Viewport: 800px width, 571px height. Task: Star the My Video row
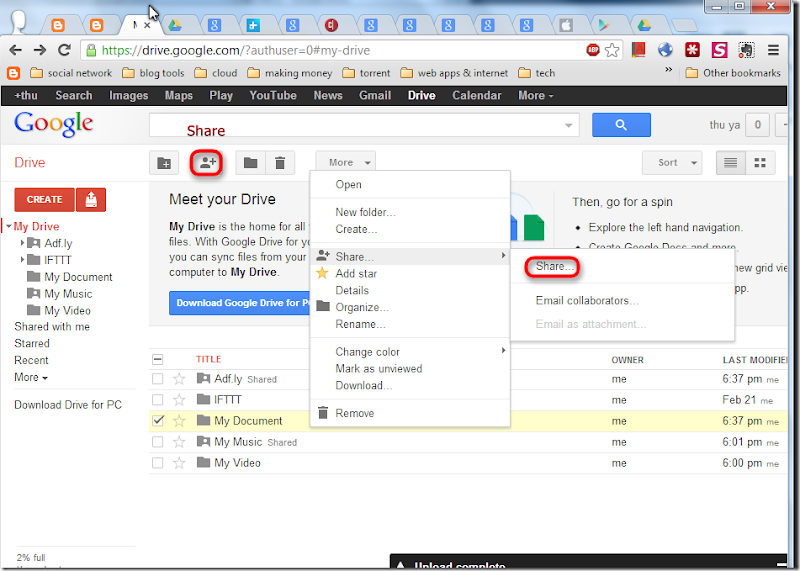click(179, 463)
